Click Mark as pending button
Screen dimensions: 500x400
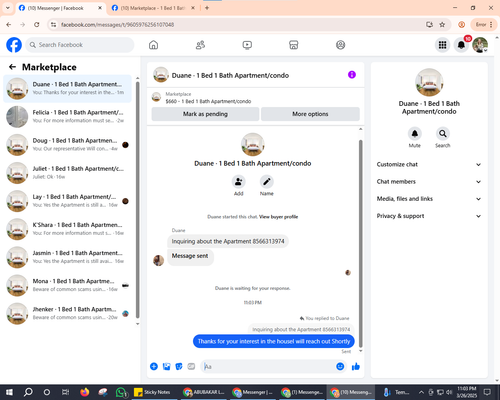click(205, 114)
